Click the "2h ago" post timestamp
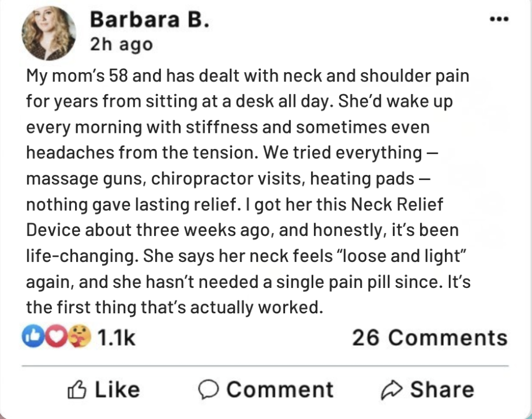Screen dimensions: 532x419 121,44
